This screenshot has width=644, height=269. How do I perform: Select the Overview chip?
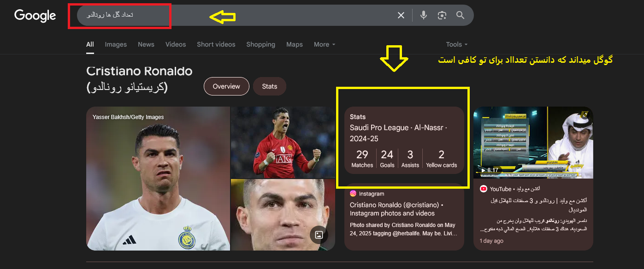tap(226, 86)
